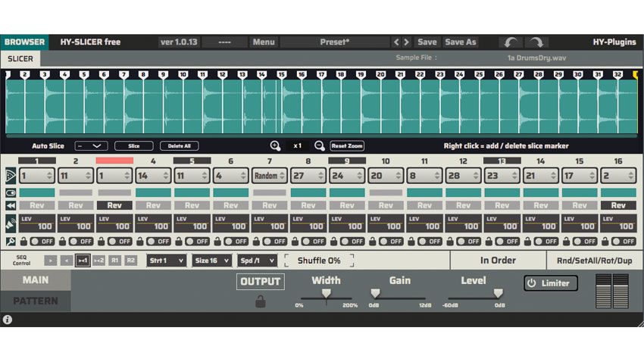
Task: Select forward play direction button
Action: pos(51,261)
